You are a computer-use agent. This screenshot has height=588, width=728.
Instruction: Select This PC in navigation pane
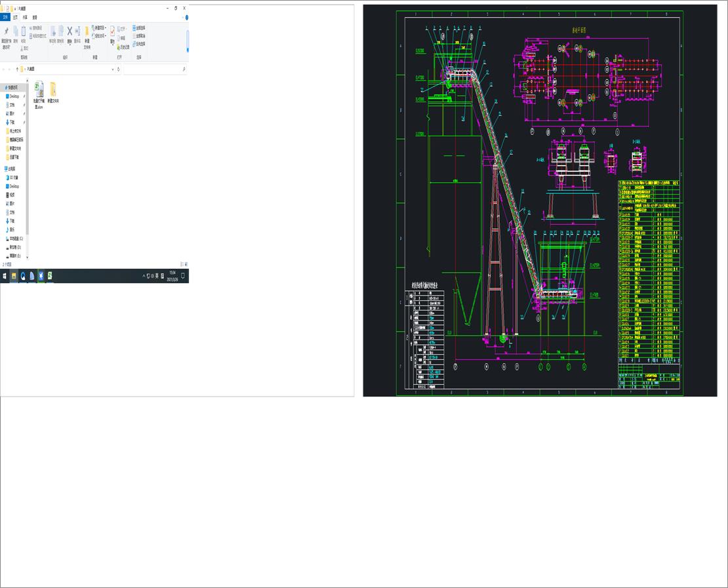click(x=10, y=169)
